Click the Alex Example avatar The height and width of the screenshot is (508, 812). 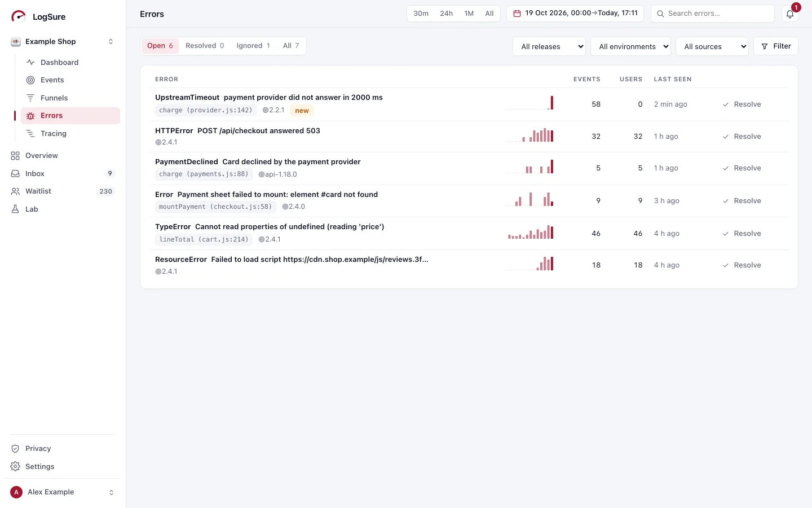click(x=16, y=492)
